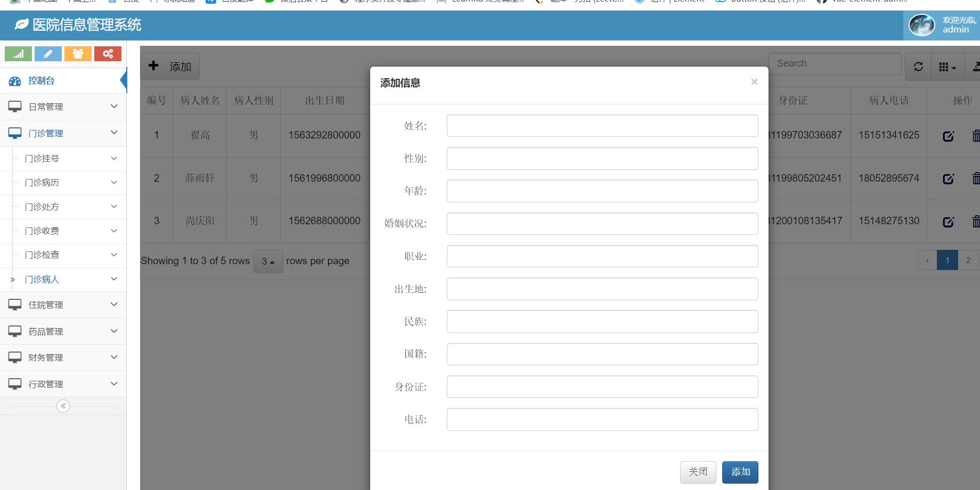Image resolution: width=980 pixels, height=490 pixels.
Task: Click the 关闭 button in dialog
Action: coord(698,472)
